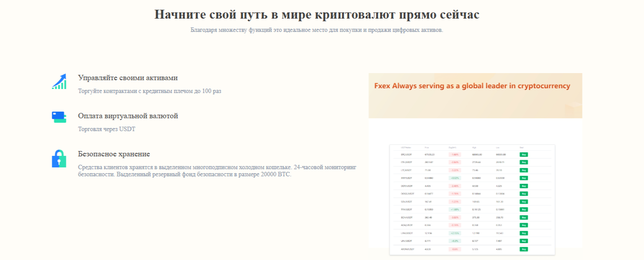Click the rising chart asset management icon
The height and width of the screenshot is (260, 644).
tap(59, 81)
